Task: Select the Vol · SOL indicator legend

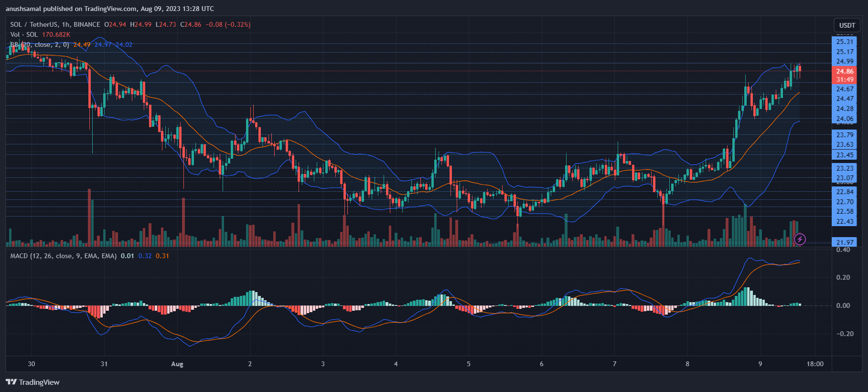Action: point(24,34)
